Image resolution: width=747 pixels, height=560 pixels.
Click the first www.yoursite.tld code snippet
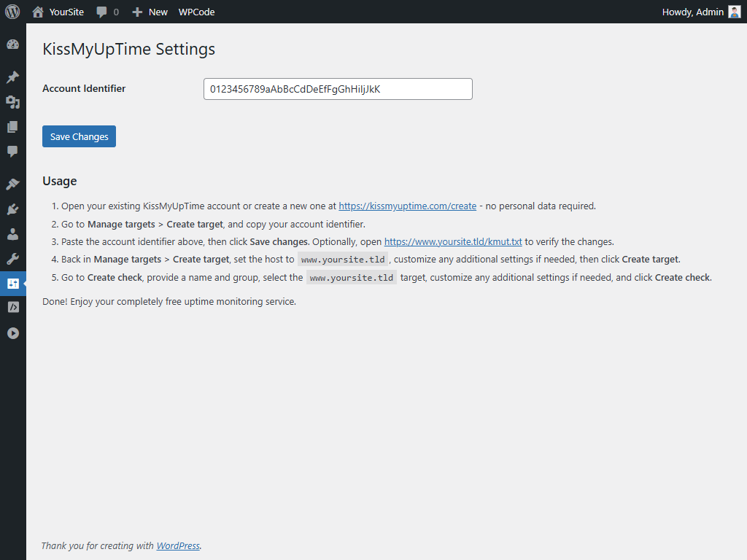[x=343, y=260]
